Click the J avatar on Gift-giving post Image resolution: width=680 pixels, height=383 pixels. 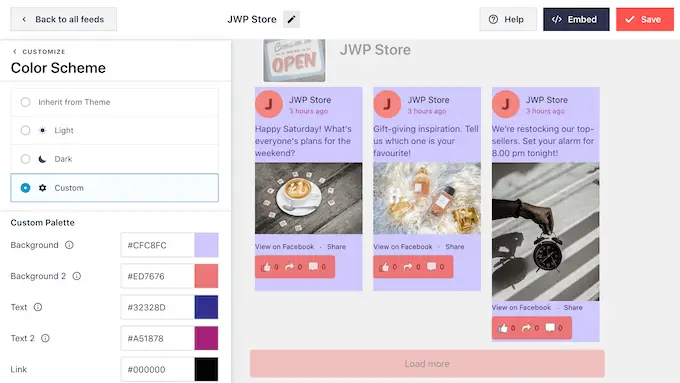click(x=387, y=104)
